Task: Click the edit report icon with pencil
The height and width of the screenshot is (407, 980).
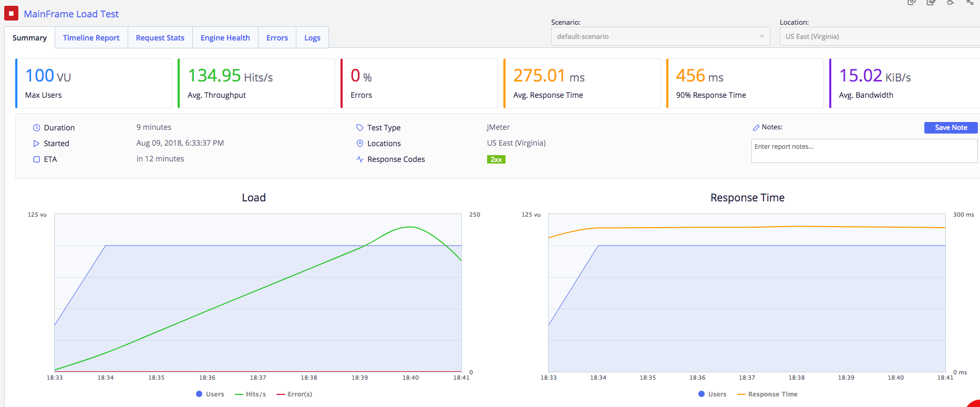Action: (x=931, y=2)
